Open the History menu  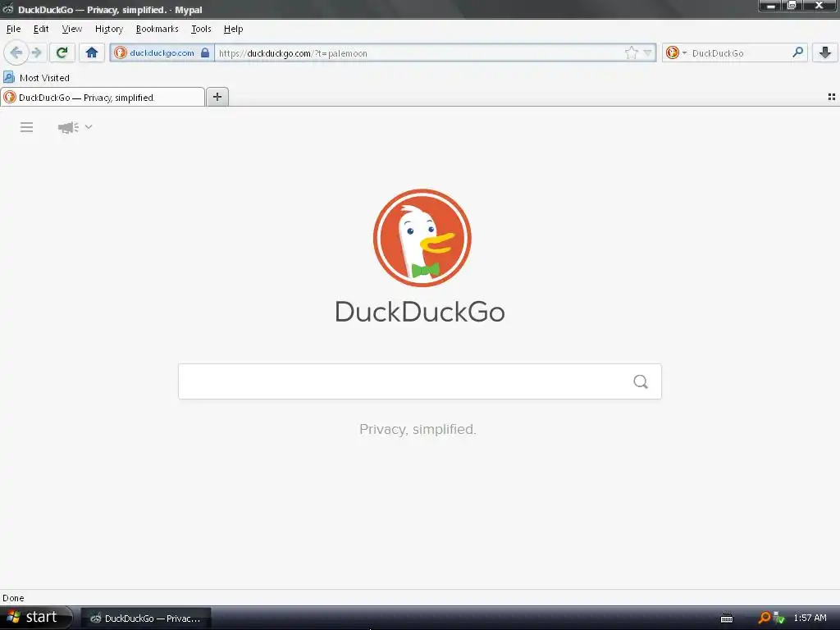[x=109, y=29]
